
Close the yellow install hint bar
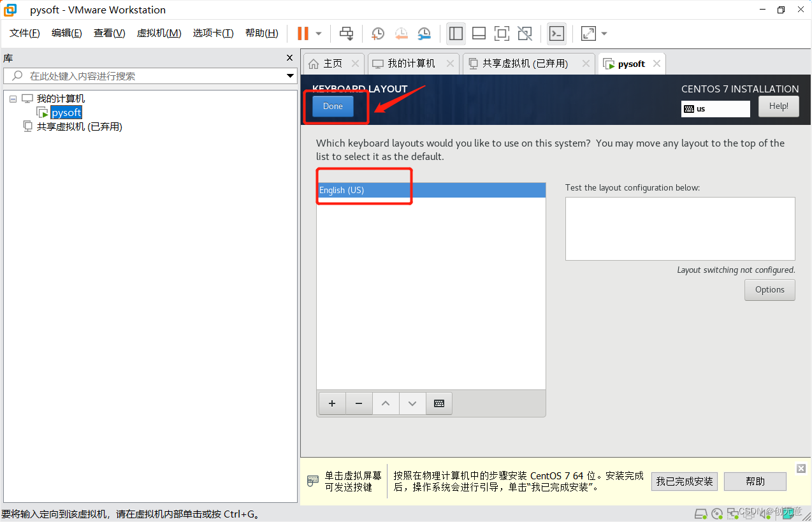pyautogui.click(x=801, y=468)
